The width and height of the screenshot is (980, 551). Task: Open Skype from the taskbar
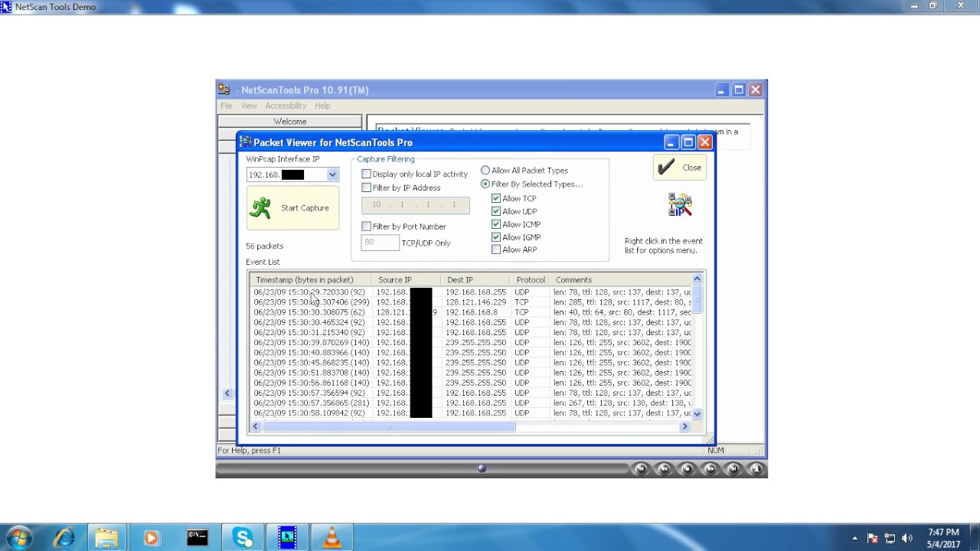point(243,538)
